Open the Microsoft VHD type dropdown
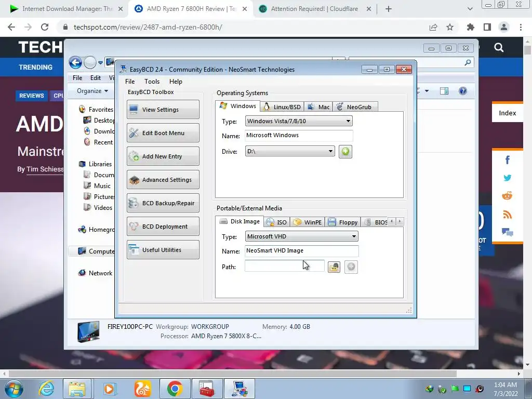The image size is (532, 399). [301, 236]
